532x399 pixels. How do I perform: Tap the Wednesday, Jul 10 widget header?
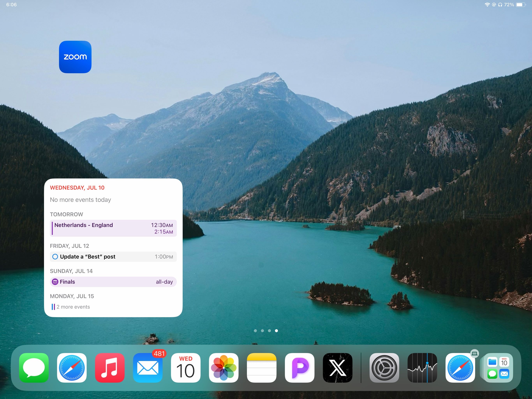77,188
